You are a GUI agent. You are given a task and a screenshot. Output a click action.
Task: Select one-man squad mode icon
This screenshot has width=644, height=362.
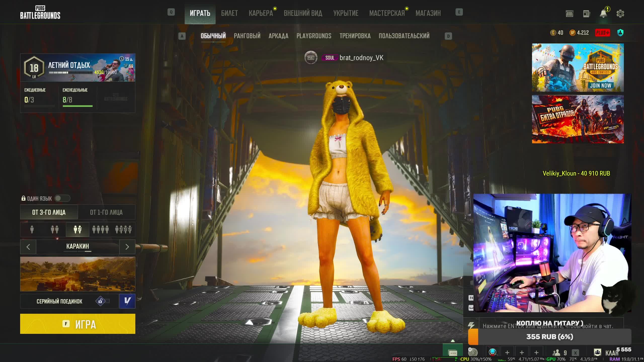click(123, 229)
